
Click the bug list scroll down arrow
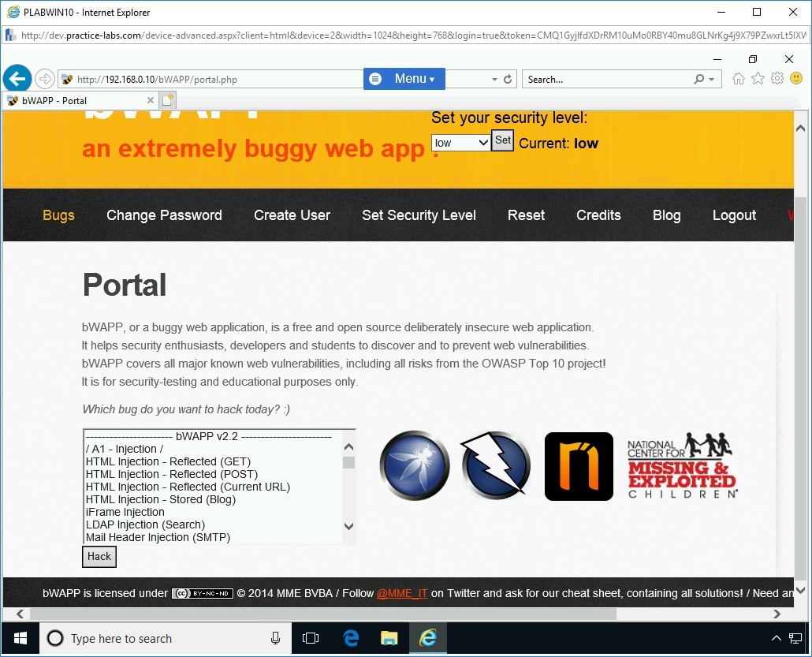pos(349,527)
